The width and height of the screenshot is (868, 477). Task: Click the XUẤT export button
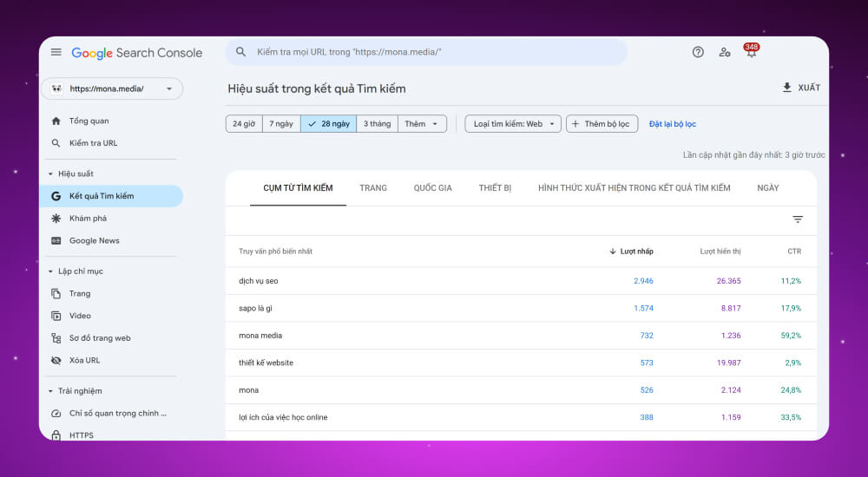[801, 88]
